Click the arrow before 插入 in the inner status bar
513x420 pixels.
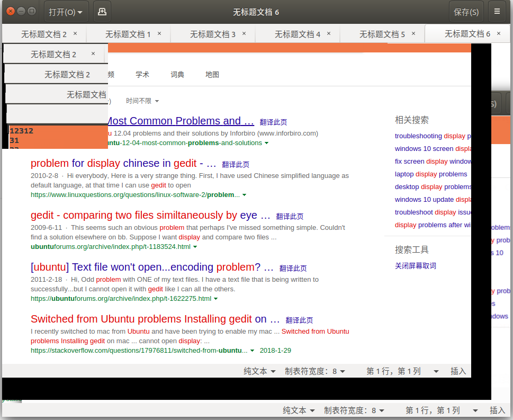point(436,372)
